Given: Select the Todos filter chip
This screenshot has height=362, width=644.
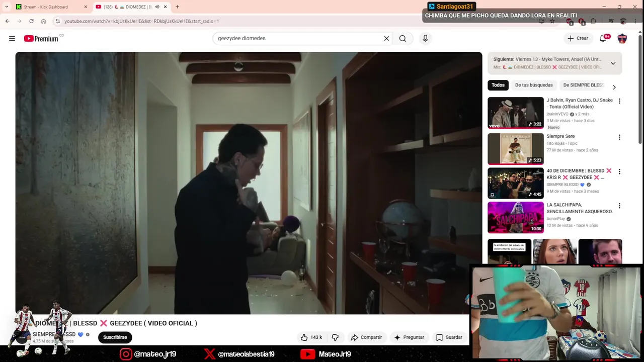Looking at the screenshot, I should [498, 85].
